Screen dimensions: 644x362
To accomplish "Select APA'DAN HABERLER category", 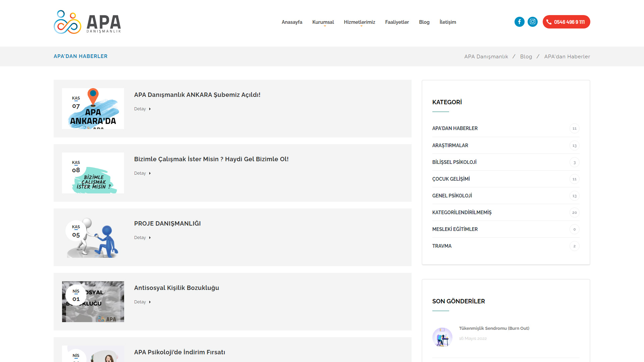I will [x=455, y=128].
